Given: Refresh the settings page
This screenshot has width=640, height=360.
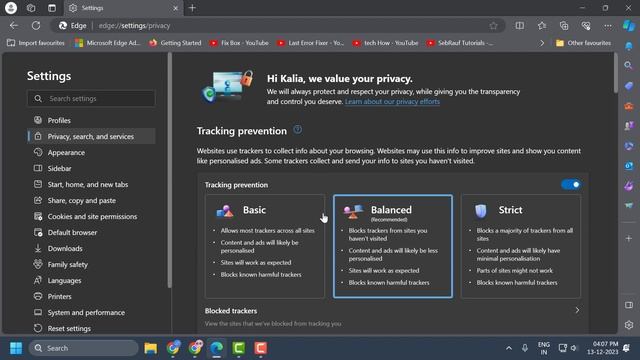Looking at the screenshot, I should [36, 26].
